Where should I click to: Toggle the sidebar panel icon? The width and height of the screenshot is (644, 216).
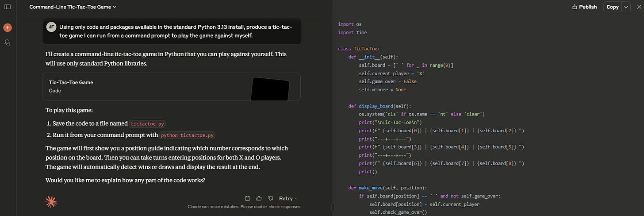7,7
